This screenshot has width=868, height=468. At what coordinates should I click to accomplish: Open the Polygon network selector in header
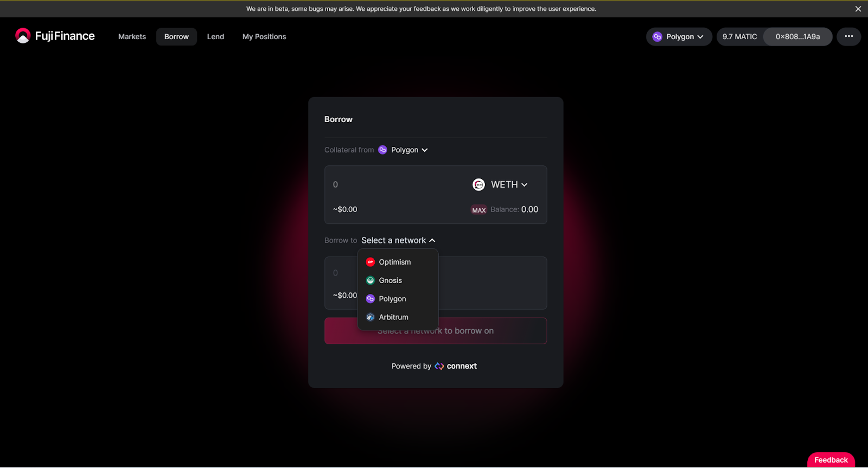[x=679, y=36]
